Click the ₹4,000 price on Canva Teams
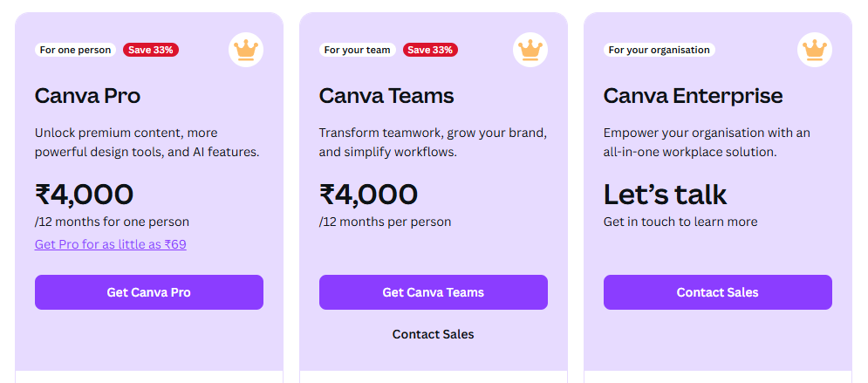 click(x=369, y=195)
